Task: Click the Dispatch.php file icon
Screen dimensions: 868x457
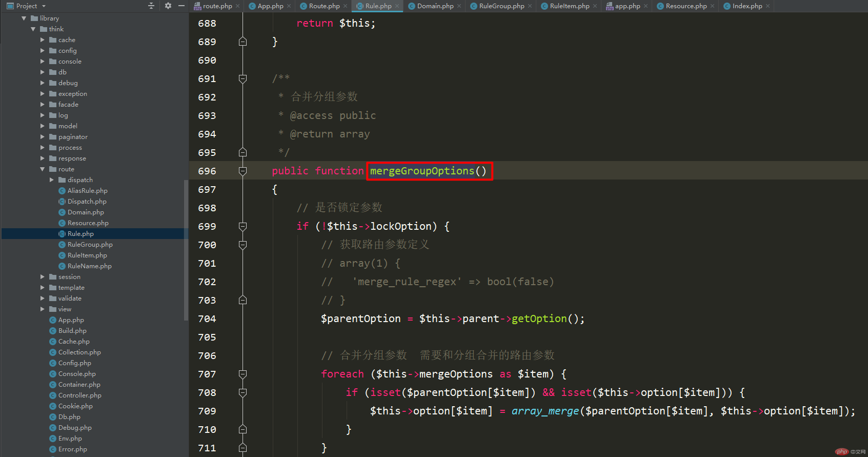Action: point(62,202)
